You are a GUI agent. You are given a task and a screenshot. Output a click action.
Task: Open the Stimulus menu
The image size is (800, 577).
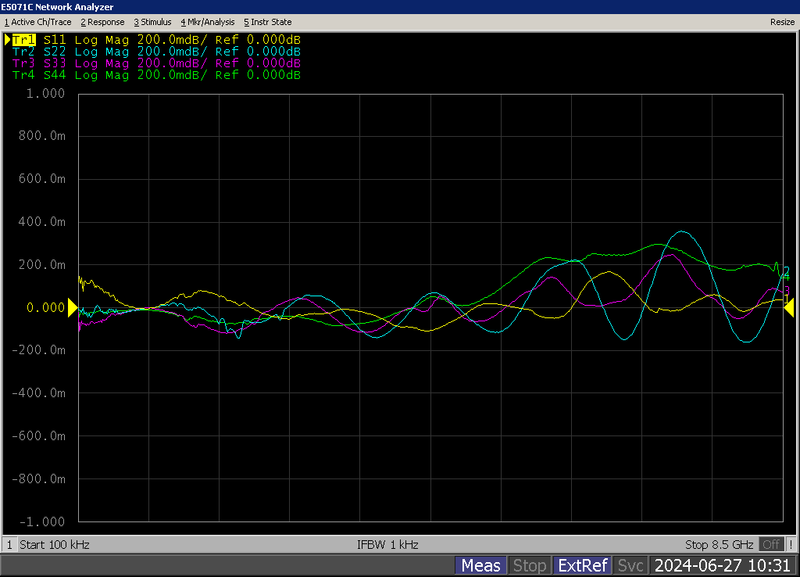pyautogui.click(x=153, y=21)
